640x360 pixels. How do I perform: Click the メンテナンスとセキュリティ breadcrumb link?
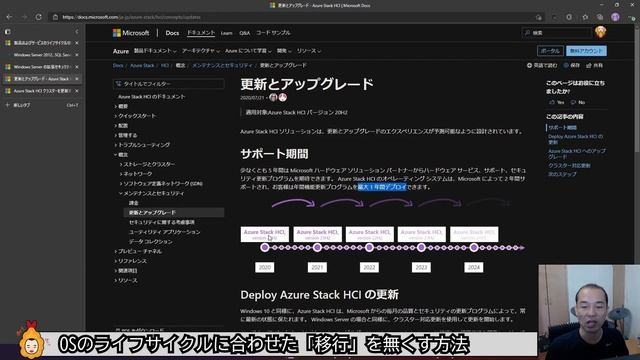[222, 65]
